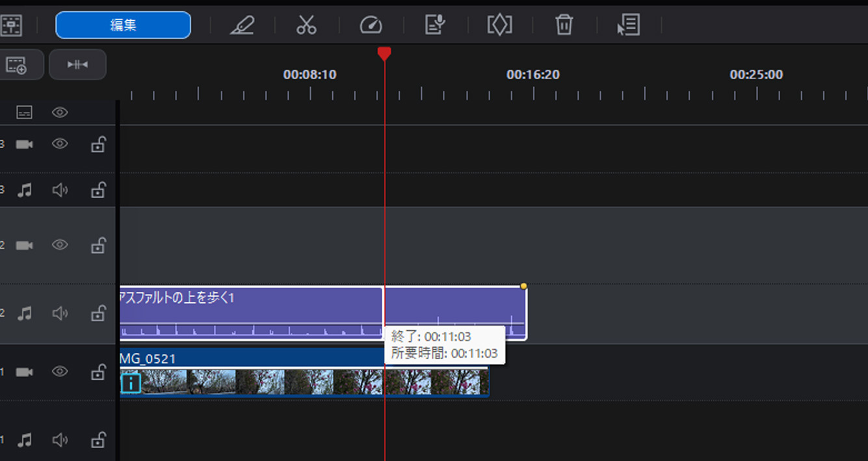Click the red playhead marker

(x=385, y=55)
